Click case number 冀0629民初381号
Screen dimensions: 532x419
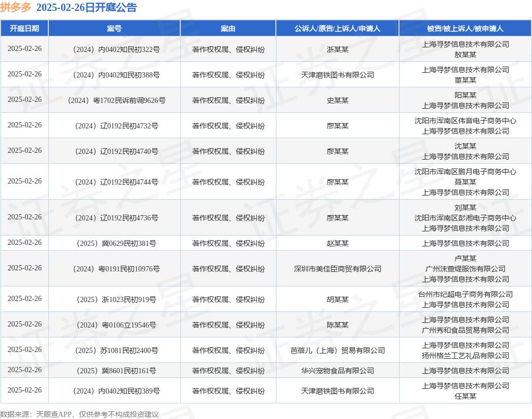coord(116,243)
